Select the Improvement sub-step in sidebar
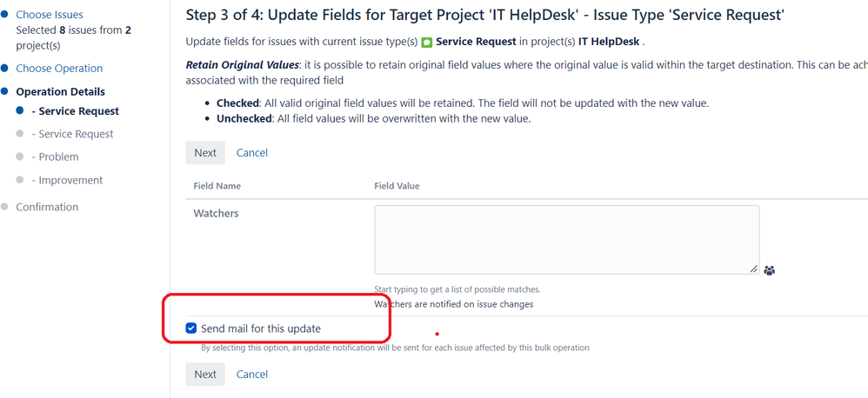 (x=70, y=180)
